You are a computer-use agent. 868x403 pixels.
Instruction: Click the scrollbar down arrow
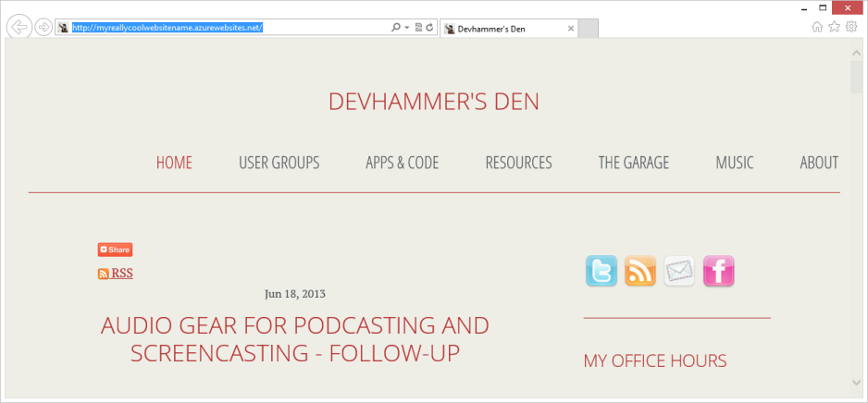[x=856, y=382]
